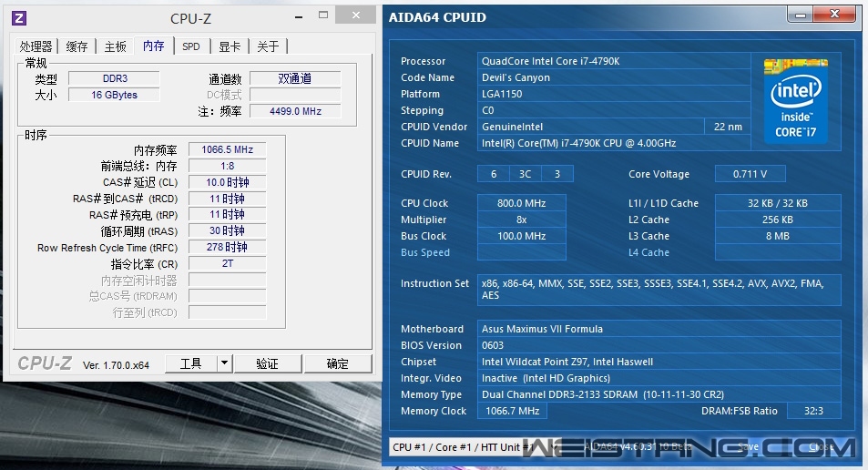Click the CAS latency 10.0 时钟 value

click(x=227, y=182)
